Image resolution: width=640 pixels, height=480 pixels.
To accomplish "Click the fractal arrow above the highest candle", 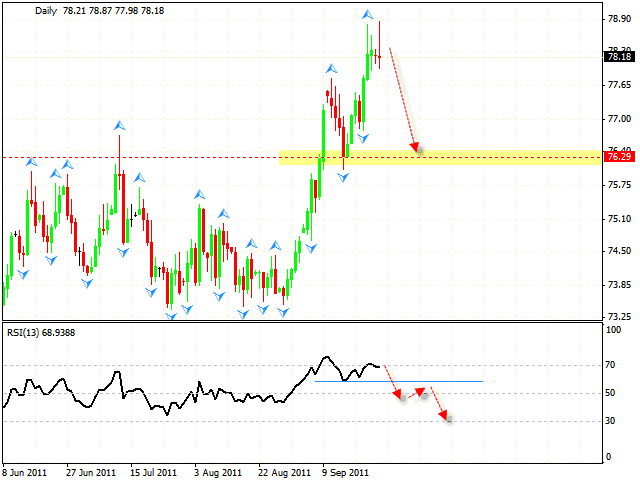I will (x=368, y=14).
